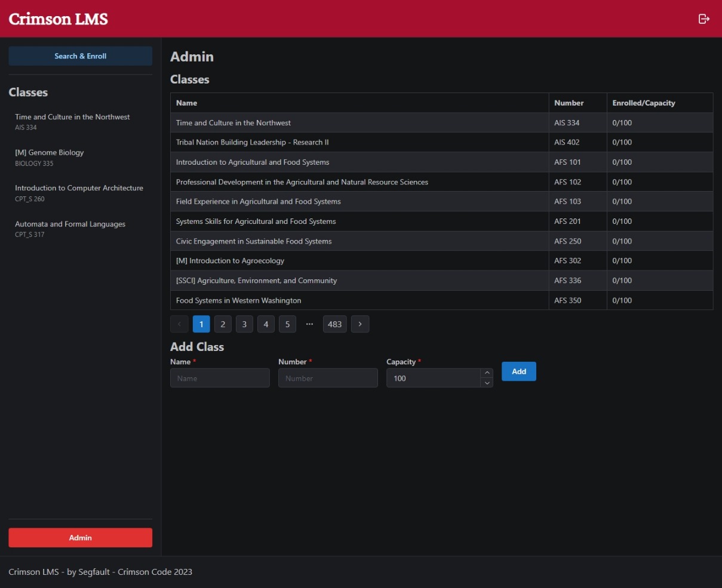Jump to last page 483
This screenshot has width=722, height=588.
335,324
